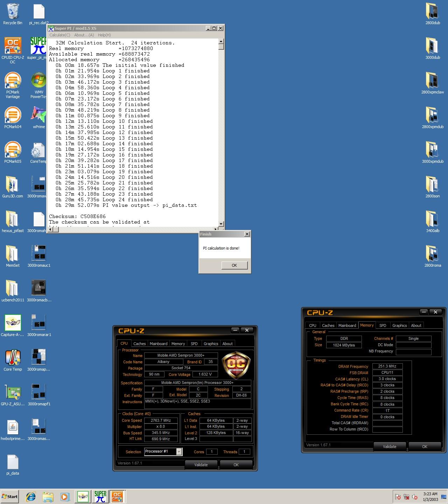The height and width of the screenshot is (504, 448).
Task: Switch to Memory tab in CPU window
Action: tap(178, 344)
